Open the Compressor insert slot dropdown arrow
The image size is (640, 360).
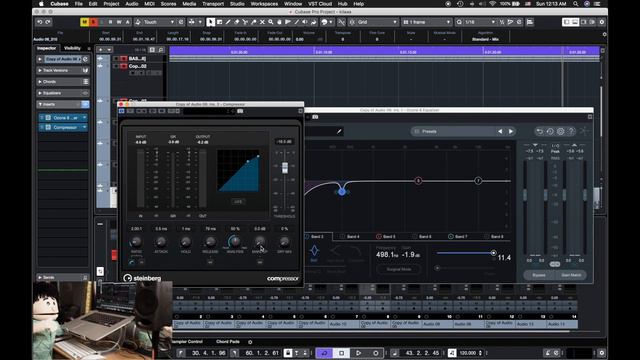click(x=84, y=127)
